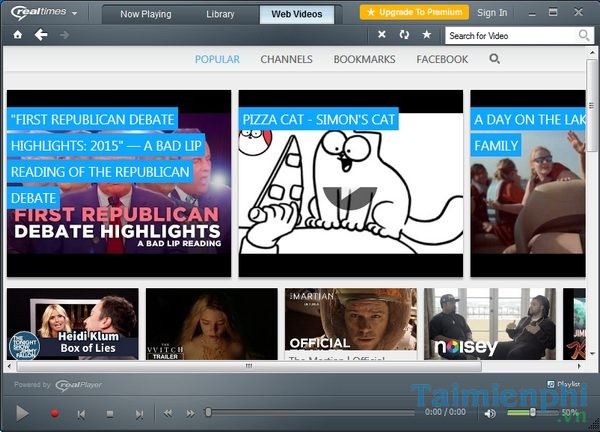The width and height of the screenshot is (600, 432).
Task: Click vertical scrollbar up arrow
Action: pos(592,52)
